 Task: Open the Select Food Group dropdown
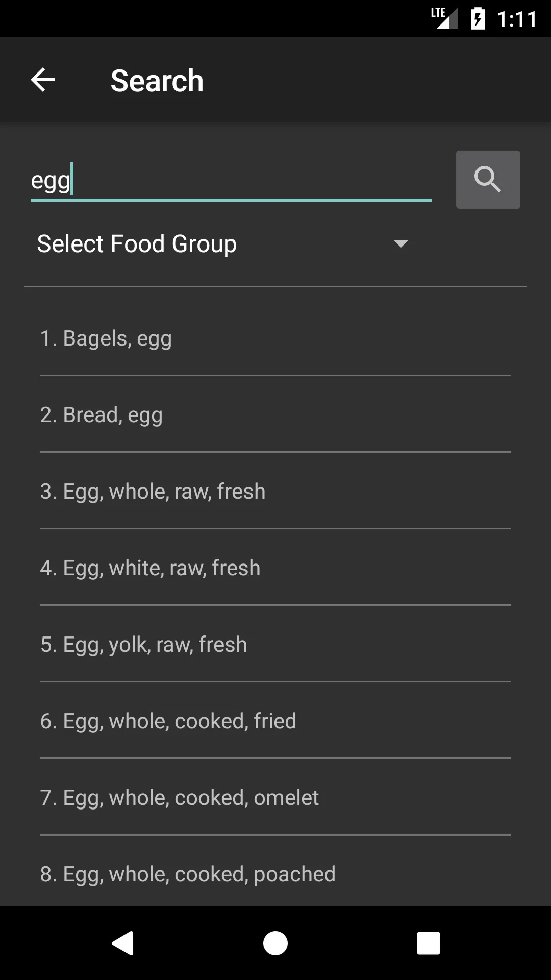(223, 243)
